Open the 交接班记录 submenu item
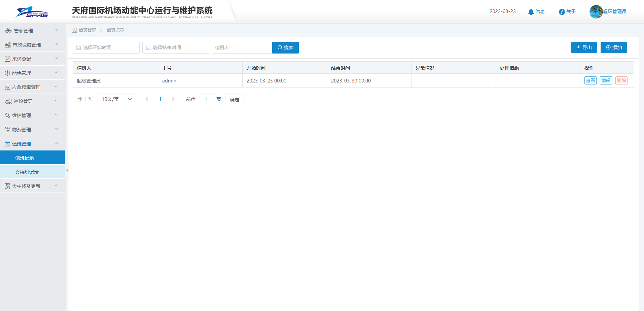 point(27,172)
